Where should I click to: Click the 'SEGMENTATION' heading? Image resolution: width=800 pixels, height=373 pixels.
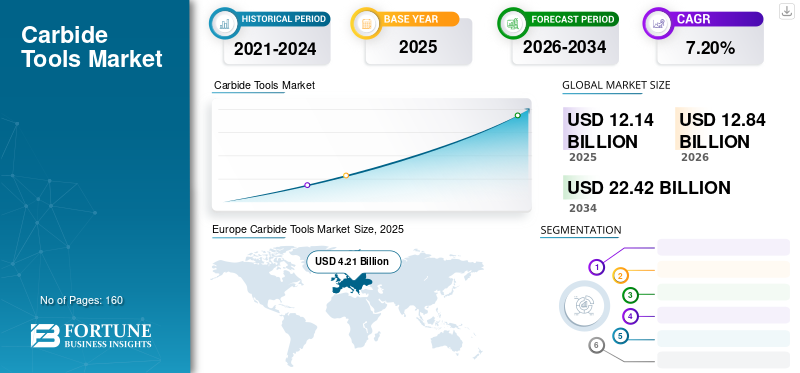pyautogui.click(x=581, y=230)
